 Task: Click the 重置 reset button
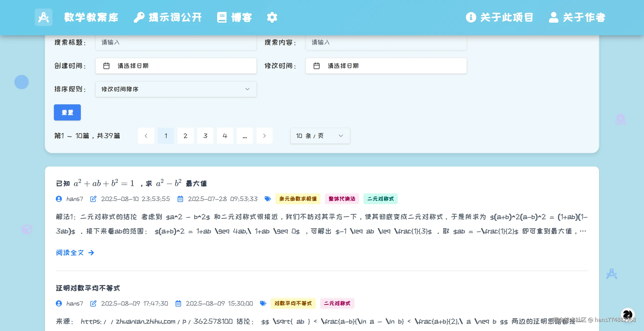(x=67, y=112)
